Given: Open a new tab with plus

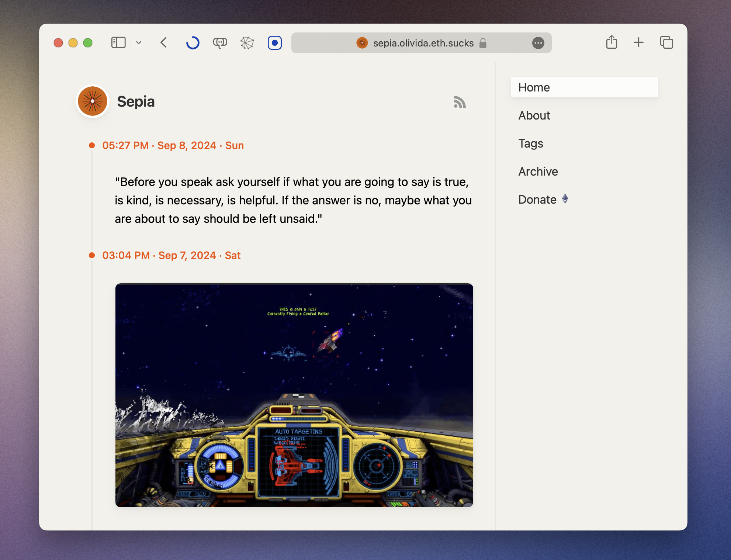Looking at the screenshot, I should (x=638, y=43).
